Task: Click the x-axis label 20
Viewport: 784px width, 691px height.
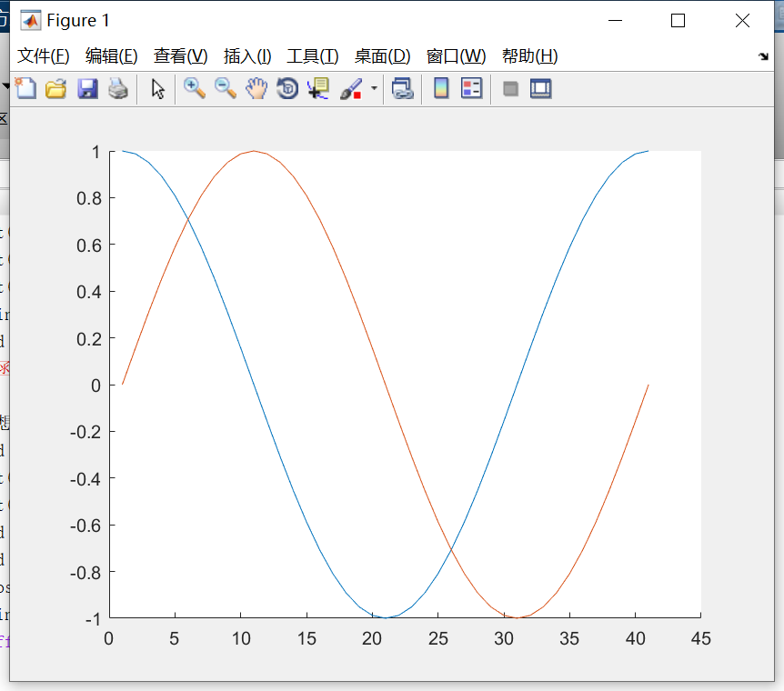Action: pyautogui.click(x=372, y=638)
